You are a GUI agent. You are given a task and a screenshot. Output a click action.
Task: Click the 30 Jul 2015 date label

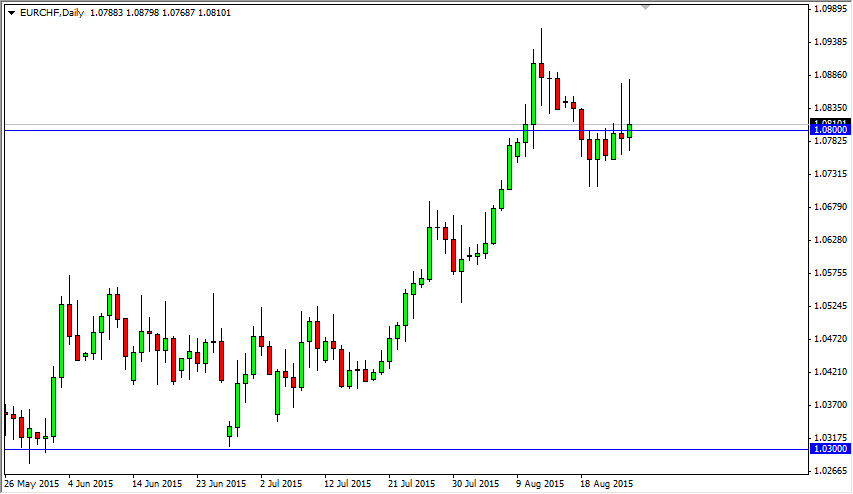pos(475,483)
